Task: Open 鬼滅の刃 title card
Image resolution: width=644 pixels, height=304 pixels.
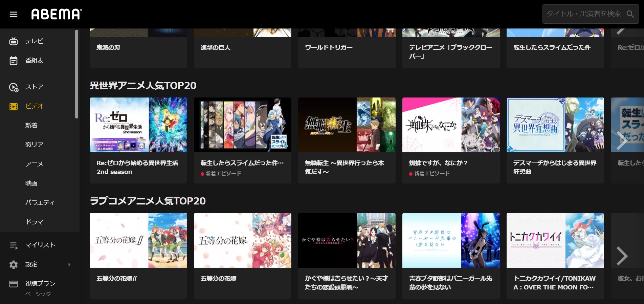Action: click(138, 48)
